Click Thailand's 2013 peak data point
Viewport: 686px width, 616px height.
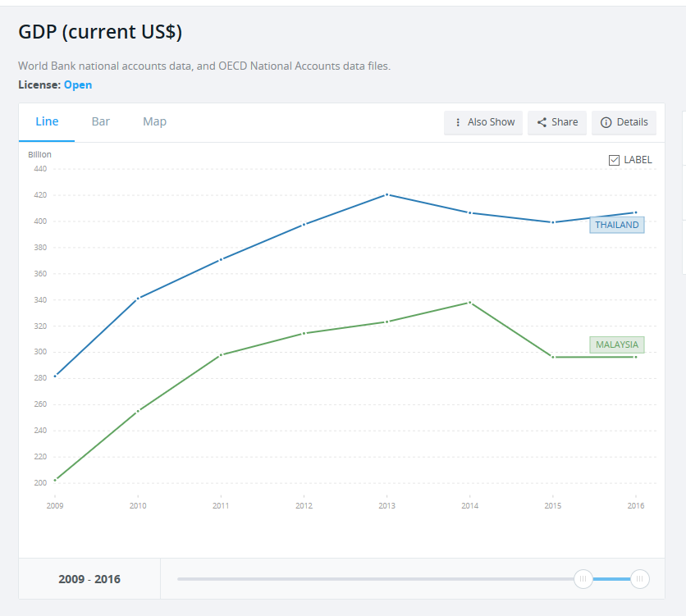pos(386,194)
